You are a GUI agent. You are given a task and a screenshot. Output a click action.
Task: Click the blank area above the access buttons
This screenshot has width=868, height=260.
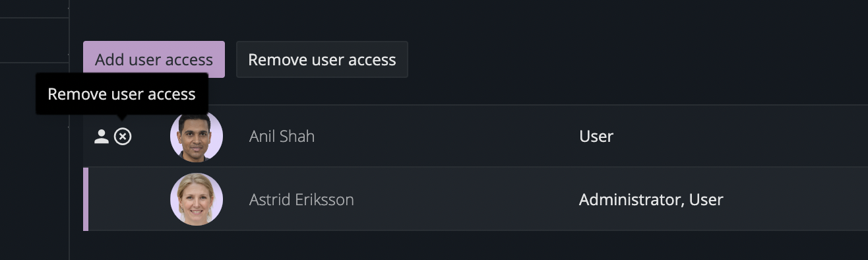click(468, 20)
